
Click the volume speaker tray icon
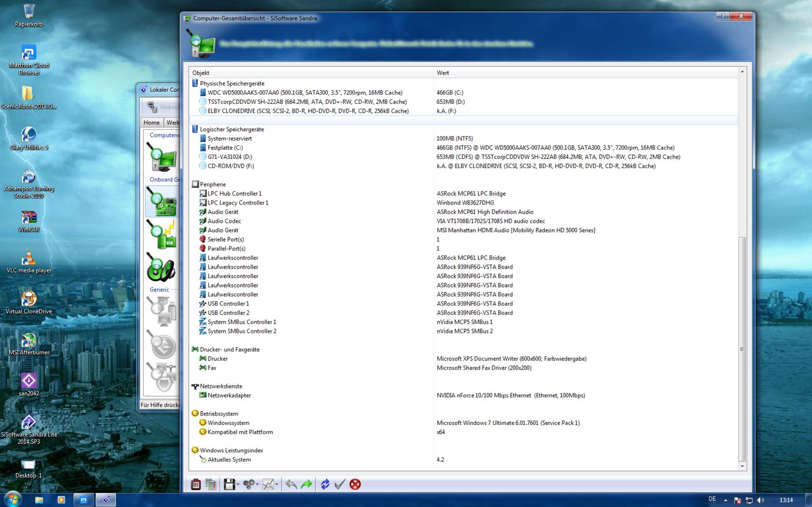tap(761, 500)
